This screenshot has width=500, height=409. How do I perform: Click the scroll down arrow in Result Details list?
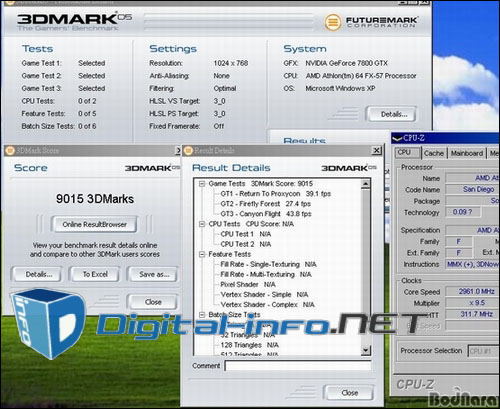coord(366,350)
